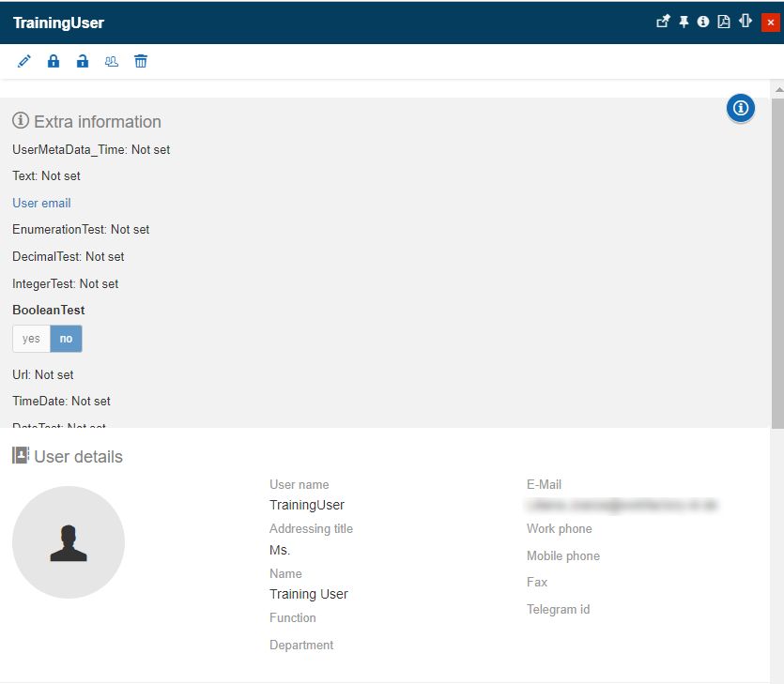
Task: Open the user groups icon
Action: pyautogui.click(x=112, y=62)
